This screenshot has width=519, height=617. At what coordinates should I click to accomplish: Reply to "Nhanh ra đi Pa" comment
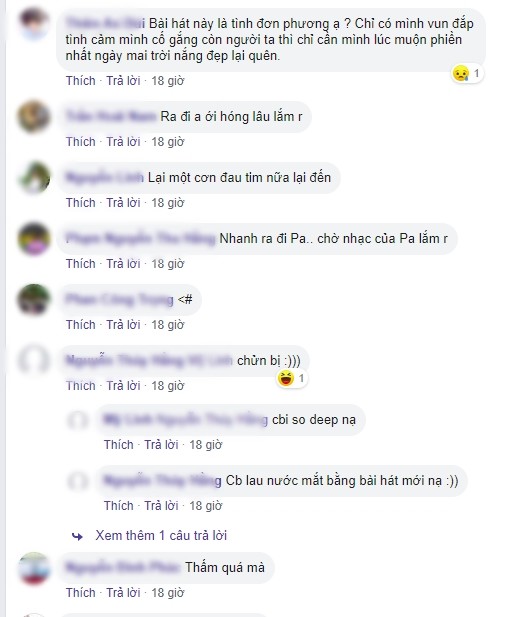coord(123,264)
